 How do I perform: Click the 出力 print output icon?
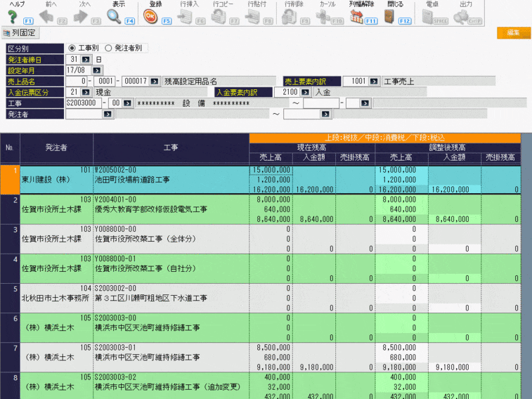(461, 17)
